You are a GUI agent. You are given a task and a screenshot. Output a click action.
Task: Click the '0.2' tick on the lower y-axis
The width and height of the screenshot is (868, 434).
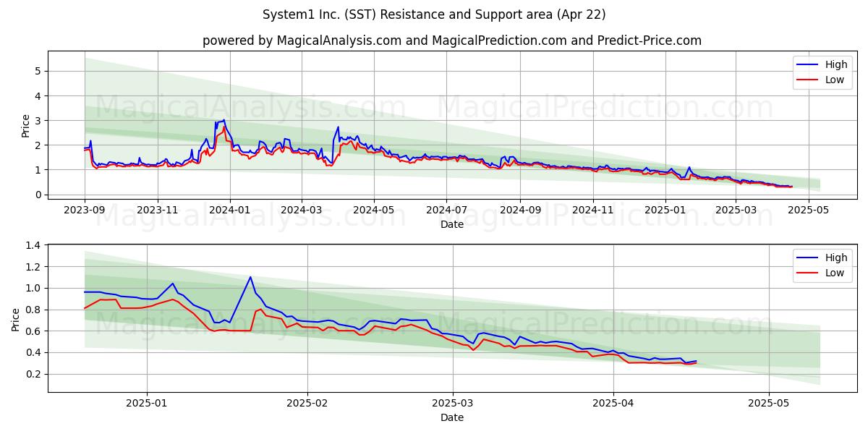coord(32,374)
